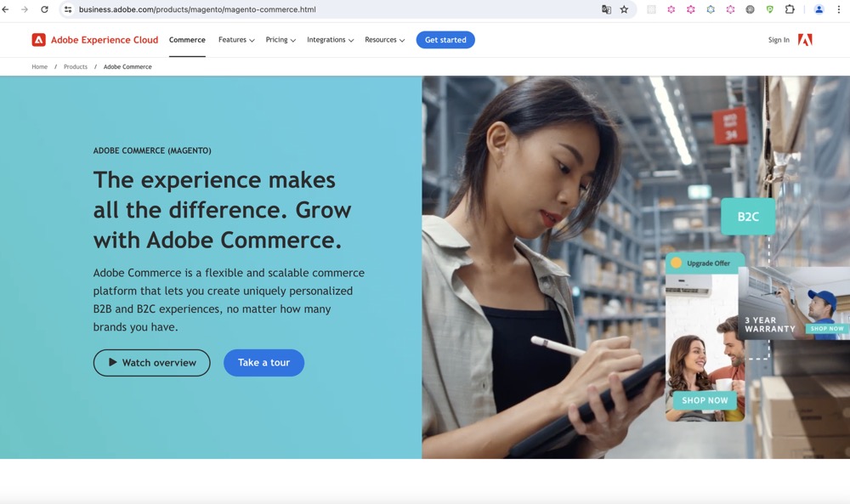Viewport: 850px width, 504px height.
Task: Click the browser back arrow
Action: [x=5, y=9]
